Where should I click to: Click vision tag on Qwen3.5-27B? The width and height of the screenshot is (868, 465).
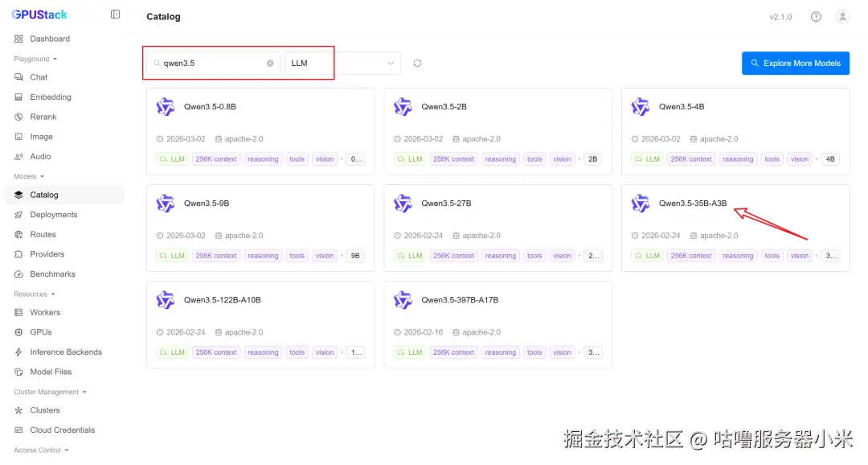tap(562, 256)
